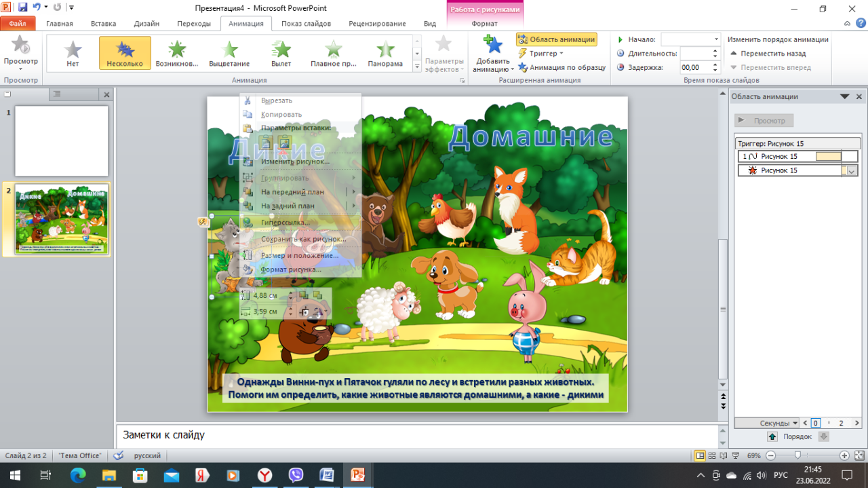Open Word from the taskbar
This screenshot has height=488, width=868.
[x=327, y=474]
